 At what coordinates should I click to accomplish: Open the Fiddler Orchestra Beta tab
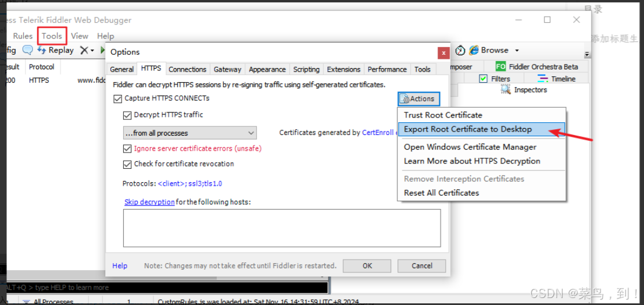pyautogui.click(x=536, y=66)
